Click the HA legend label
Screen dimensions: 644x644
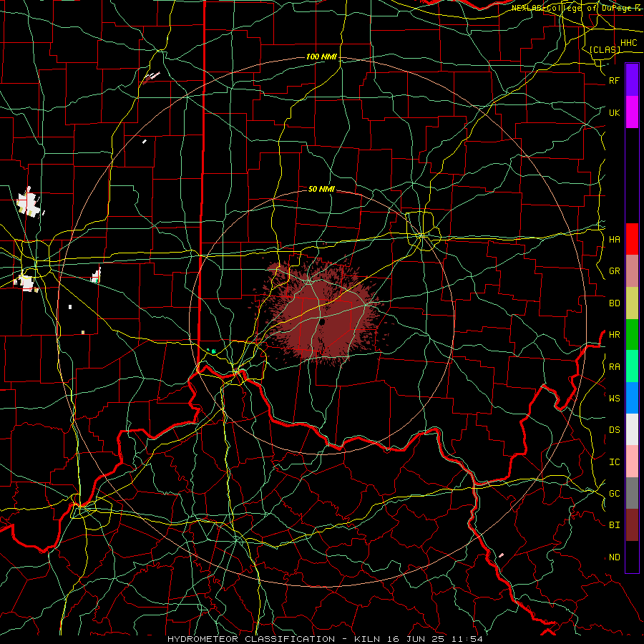point(614,239)
